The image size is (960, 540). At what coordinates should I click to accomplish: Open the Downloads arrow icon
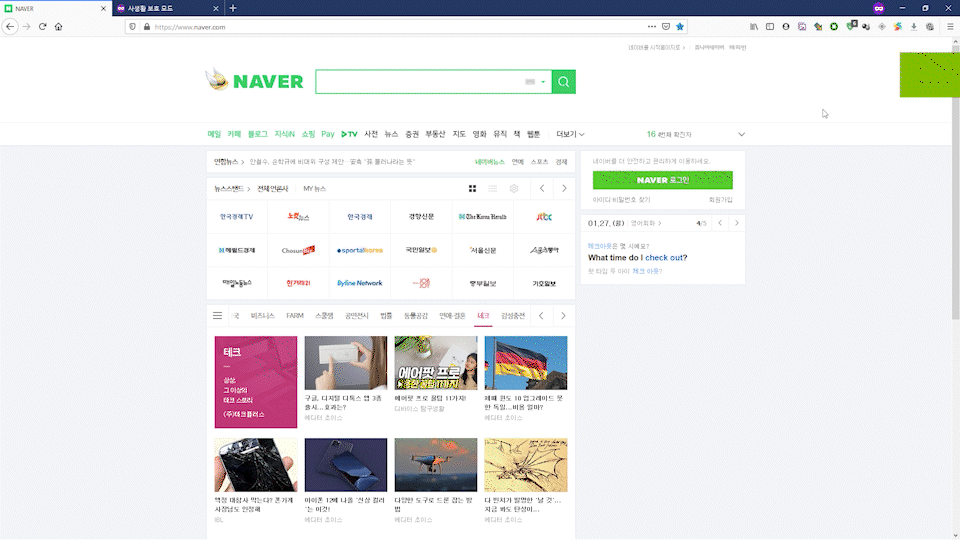(x=913, y=26)
